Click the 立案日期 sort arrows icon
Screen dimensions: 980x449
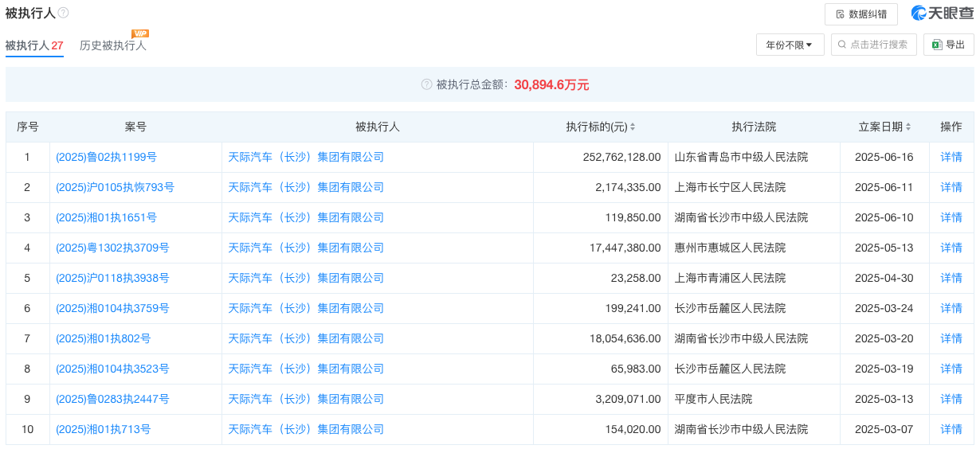coord(908,127)
